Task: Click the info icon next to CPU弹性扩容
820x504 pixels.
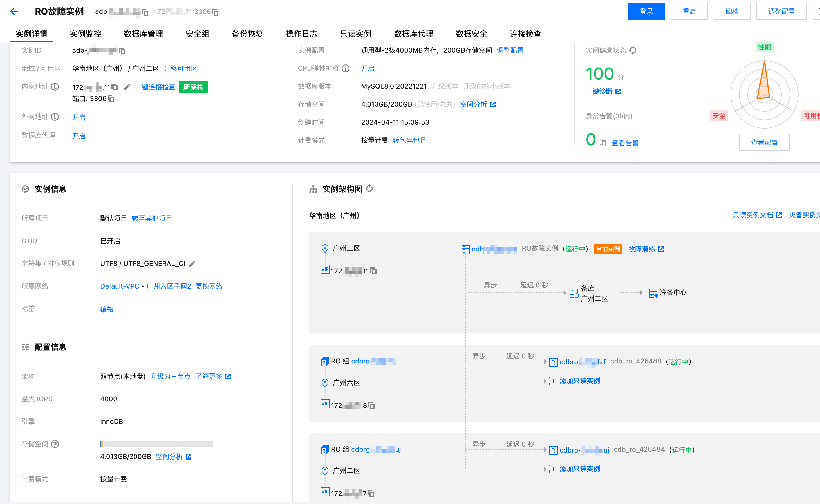Action: click(x=346, y=68)
